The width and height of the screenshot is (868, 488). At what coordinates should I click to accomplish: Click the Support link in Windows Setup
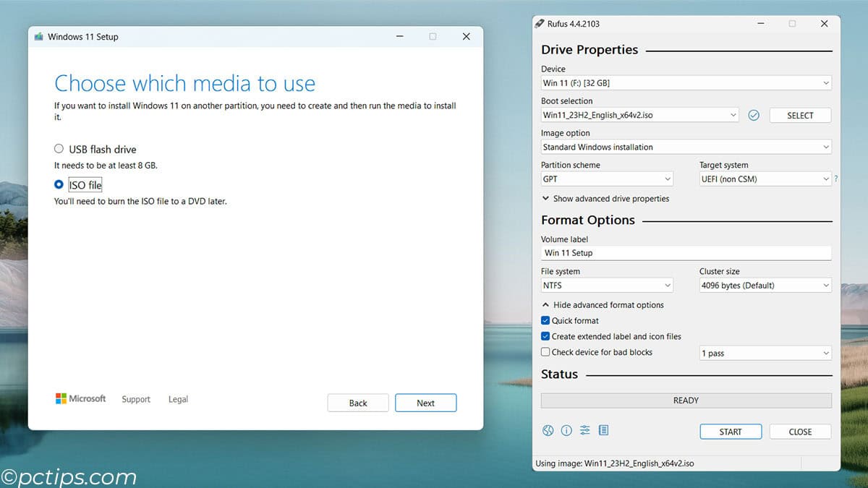click(136, 398)
